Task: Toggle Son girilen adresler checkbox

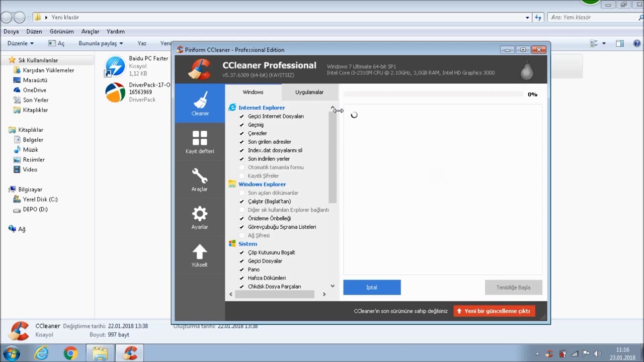Action: tap(242, 142)
